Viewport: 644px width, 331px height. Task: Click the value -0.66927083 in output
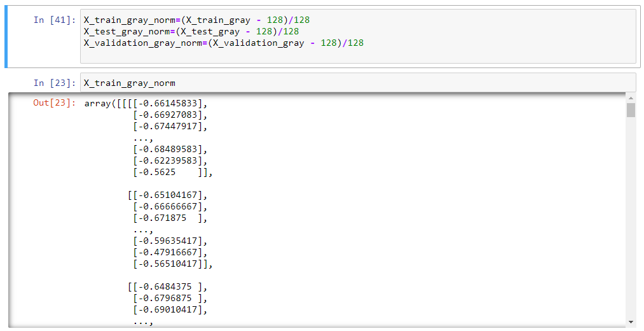point(168,115)
